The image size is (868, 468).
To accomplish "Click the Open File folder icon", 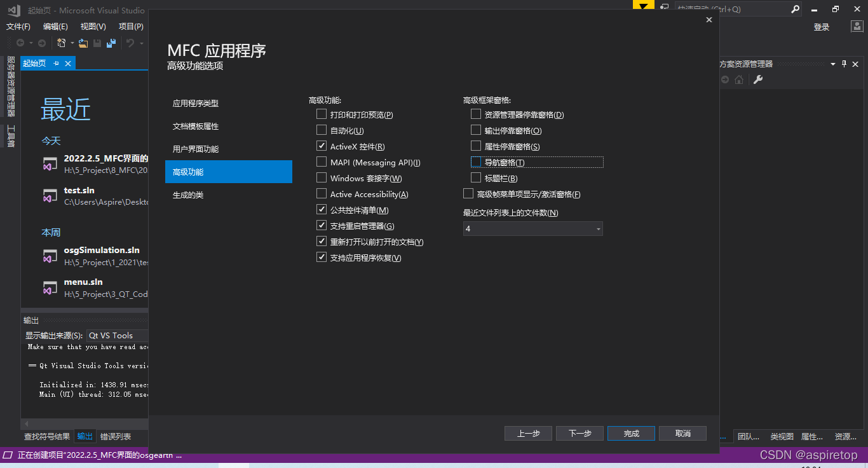I will tap(83, 43).
